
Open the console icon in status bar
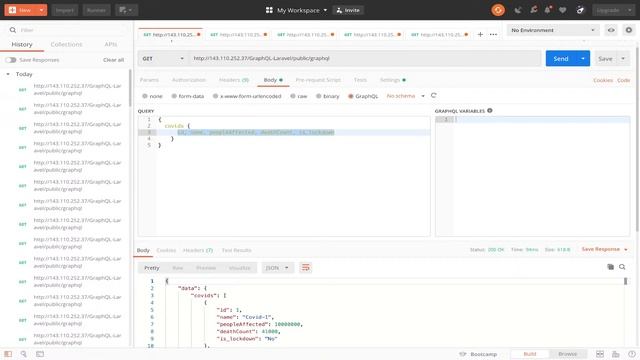click(40, 354)
